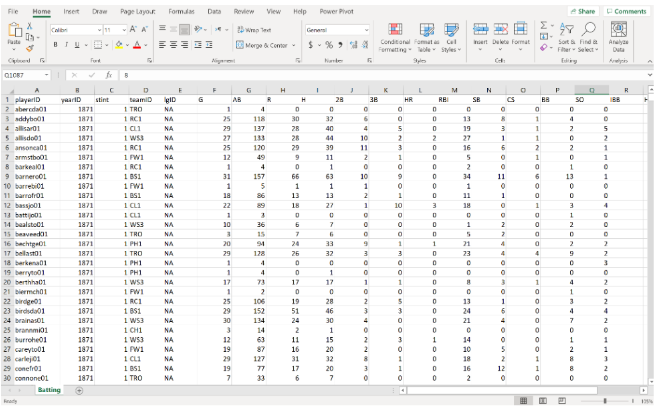Toggle Align Left
Screen dimensions: 665x407
coord(162,45)
